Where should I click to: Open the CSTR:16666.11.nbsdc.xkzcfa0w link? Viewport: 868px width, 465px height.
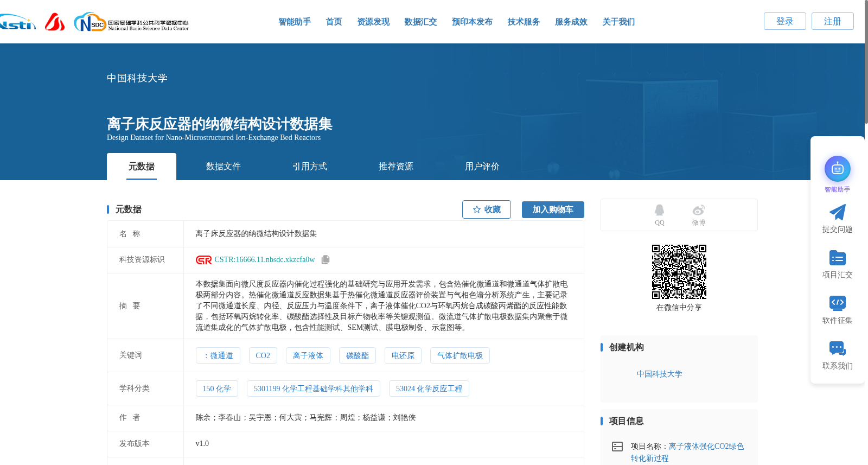click(x=265, y=260)
